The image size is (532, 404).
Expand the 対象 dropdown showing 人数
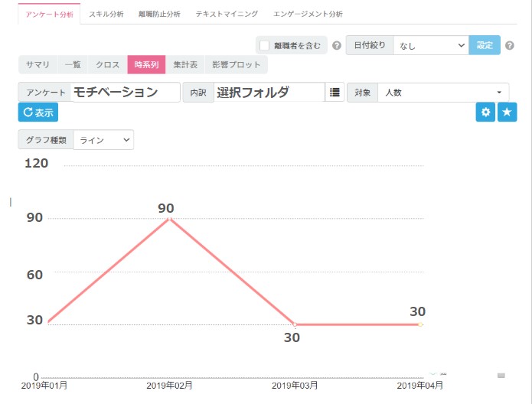442,93
